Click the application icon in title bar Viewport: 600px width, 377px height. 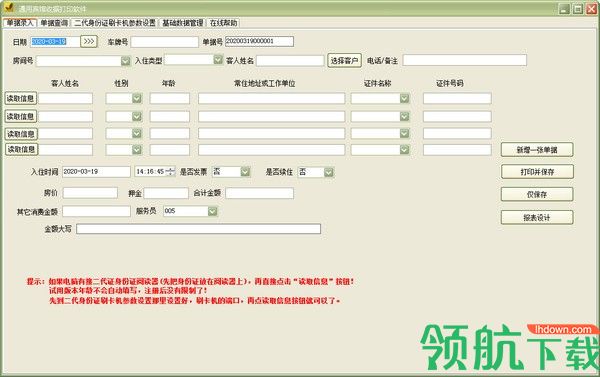pyautogui.click(x=8, y=8)
